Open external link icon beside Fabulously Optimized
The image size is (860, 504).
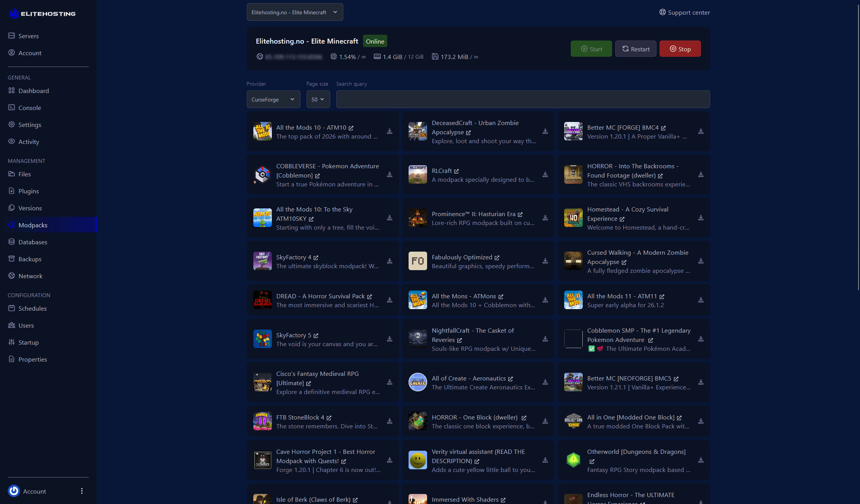(x=497, y=257)
